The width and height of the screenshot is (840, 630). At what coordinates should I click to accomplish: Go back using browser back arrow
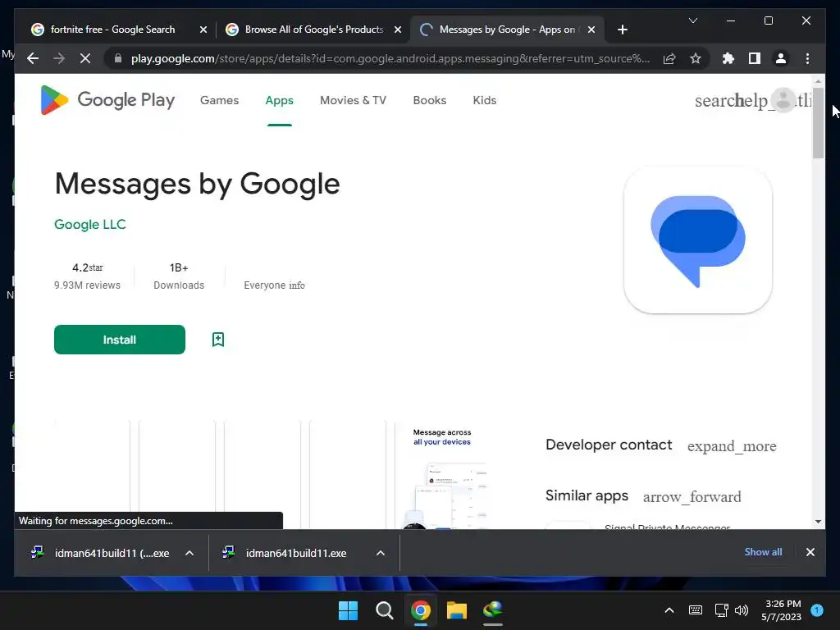33,58
